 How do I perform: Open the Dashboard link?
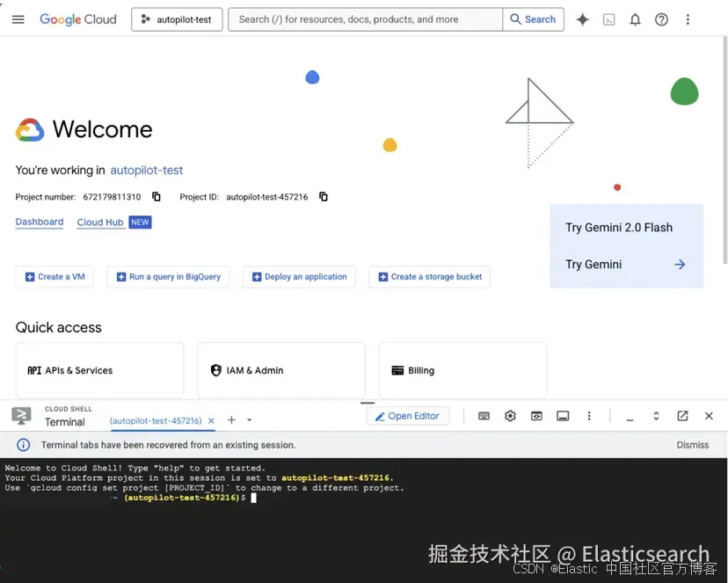pos(40,222)
